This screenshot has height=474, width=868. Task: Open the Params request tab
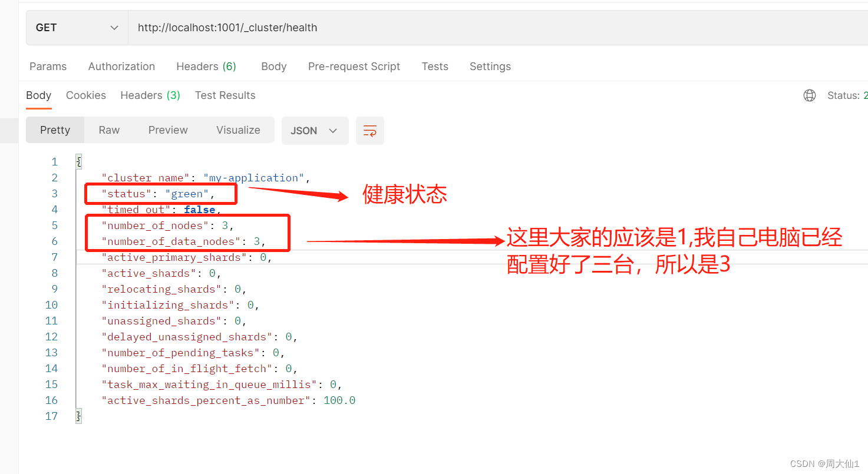[48, 67]
